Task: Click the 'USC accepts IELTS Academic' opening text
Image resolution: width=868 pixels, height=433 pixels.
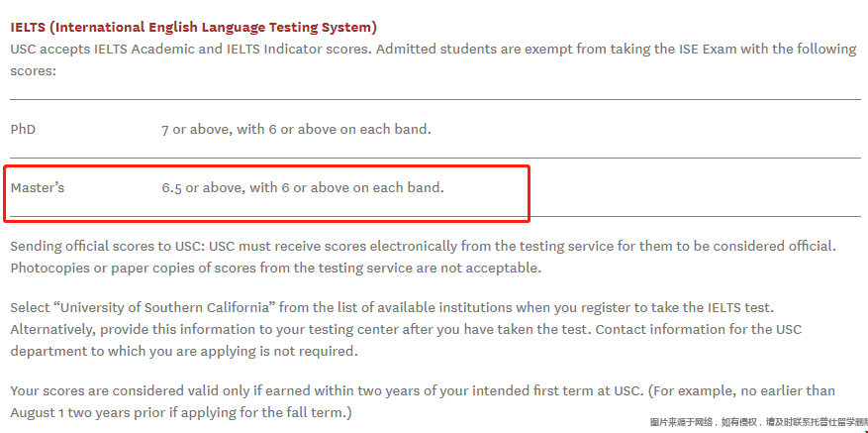Action: (x=96, y=50)
